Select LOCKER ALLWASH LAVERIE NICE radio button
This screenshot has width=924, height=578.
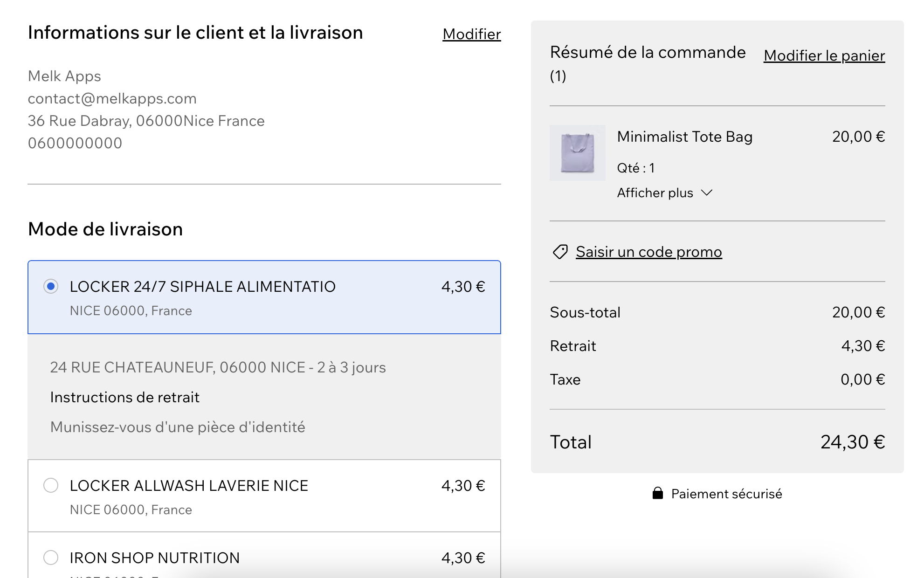pyautogui.click(x=51, y=485)
